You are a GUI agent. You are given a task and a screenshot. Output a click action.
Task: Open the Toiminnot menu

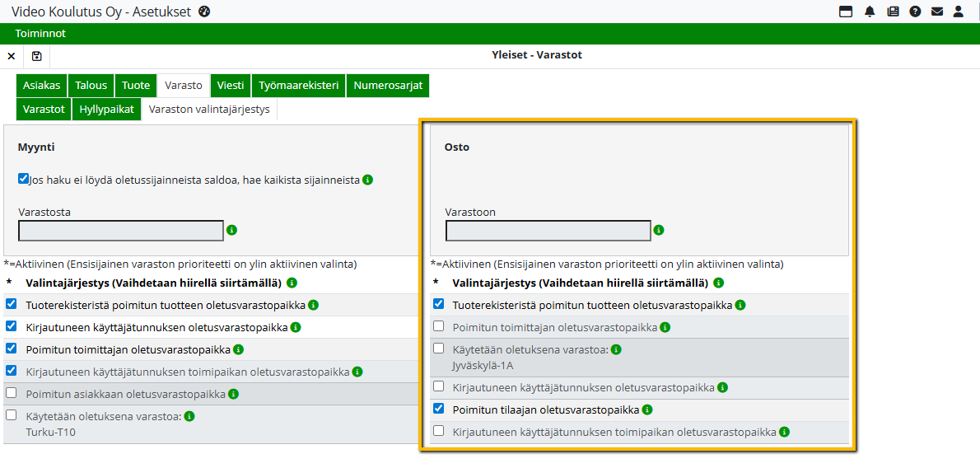40,34
